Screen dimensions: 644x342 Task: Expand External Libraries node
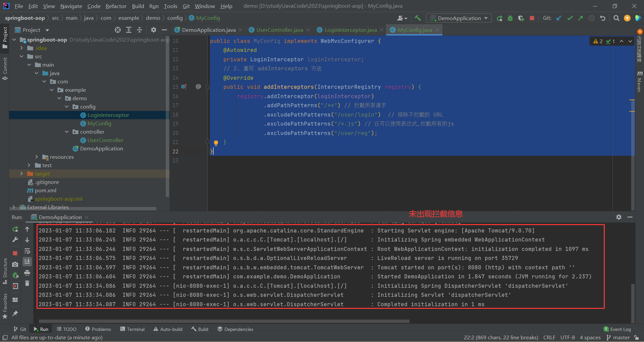click(x=14, y=207)
